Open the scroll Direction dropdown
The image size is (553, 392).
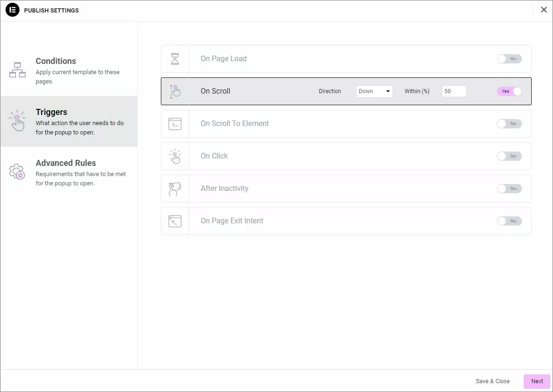374,91
